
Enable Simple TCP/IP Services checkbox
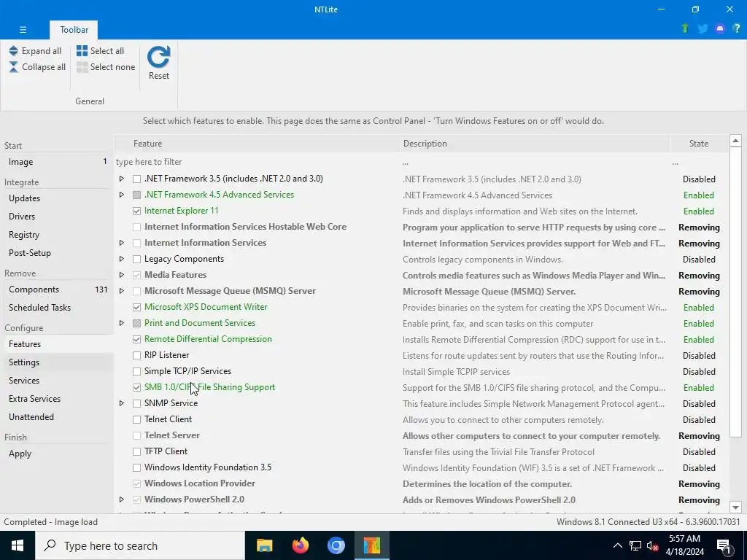pos(136,371)
